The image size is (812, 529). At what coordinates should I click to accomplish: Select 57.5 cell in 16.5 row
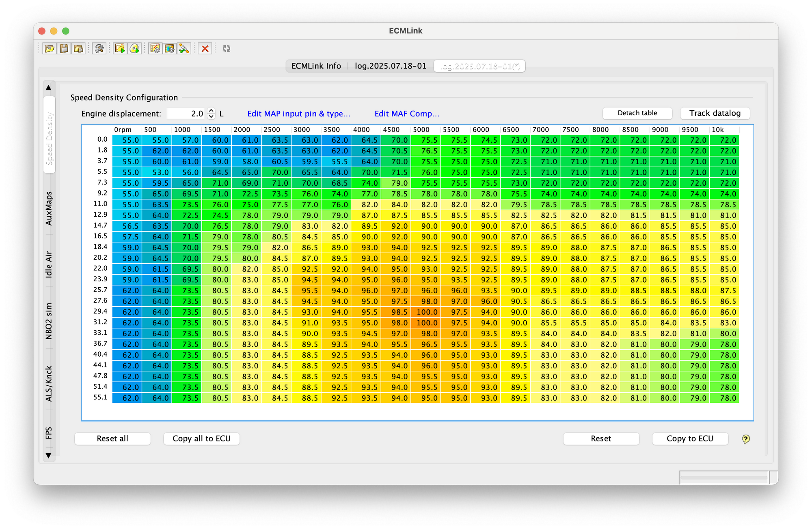[127, 237]
